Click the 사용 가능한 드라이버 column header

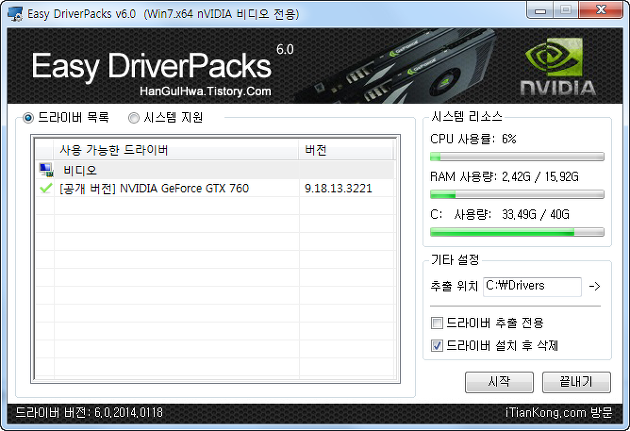click(x=176, y=150)
